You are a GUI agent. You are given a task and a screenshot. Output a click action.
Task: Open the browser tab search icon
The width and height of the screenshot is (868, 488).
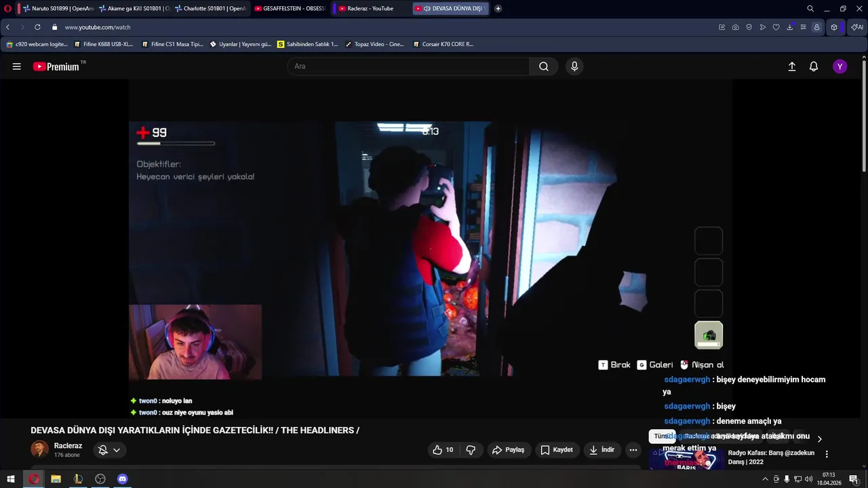(x=810, y=9)
